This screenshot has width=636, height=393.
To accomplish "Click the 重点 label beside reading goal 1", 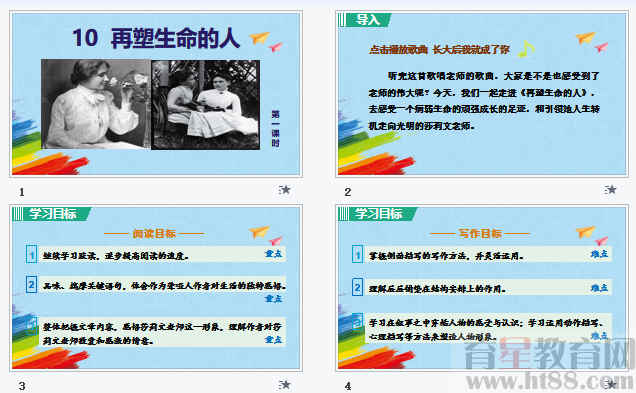I will point(273,253).
